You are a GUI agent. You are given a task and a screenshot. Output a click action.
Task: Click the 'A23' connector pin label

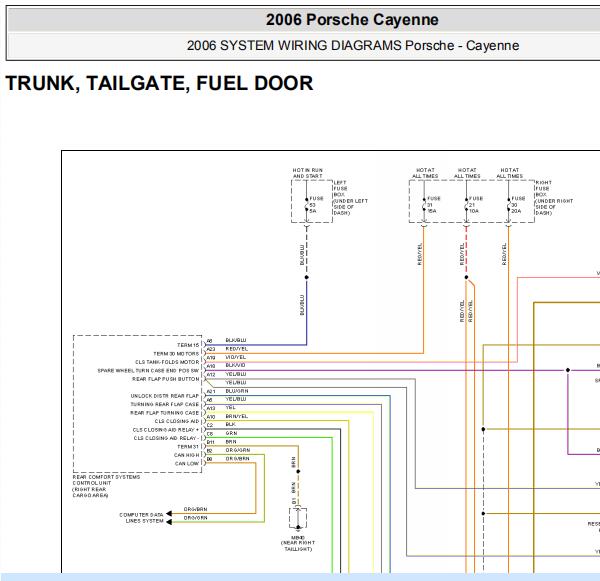pos(211,349)
